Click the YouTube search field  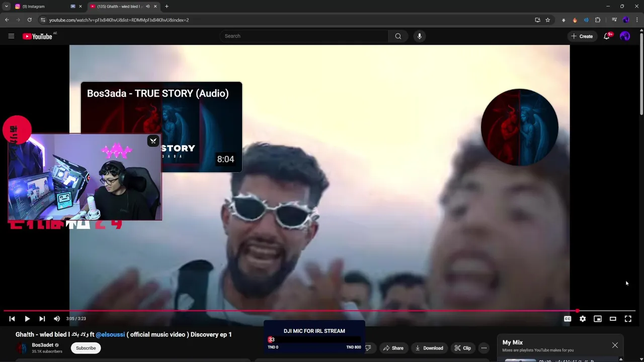tap(303, 36)
